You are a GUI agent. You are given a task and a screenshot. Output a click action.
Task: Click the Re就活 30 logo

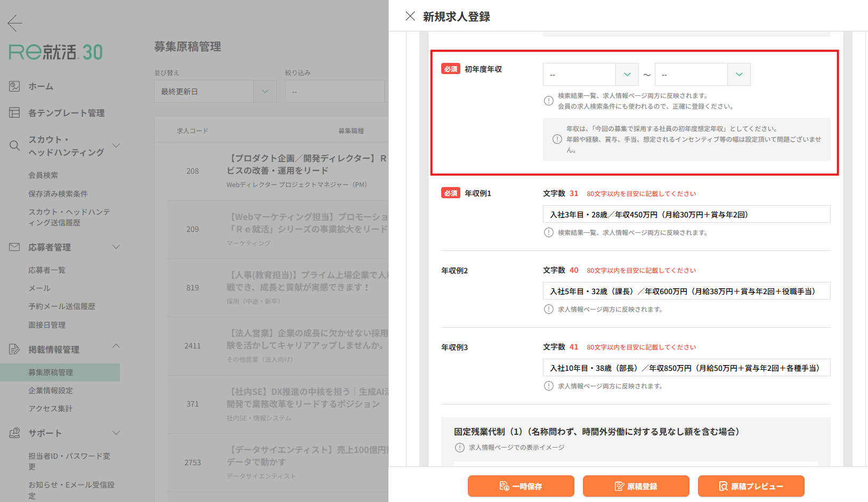(x=55, y=52)
